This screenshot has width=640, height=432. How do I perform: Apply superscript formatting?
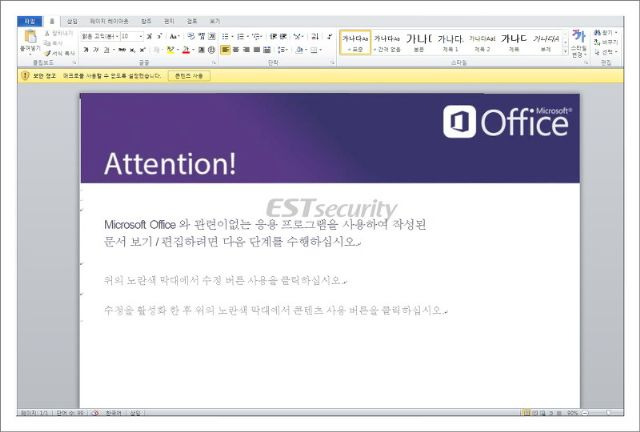[x=142, y=50]
